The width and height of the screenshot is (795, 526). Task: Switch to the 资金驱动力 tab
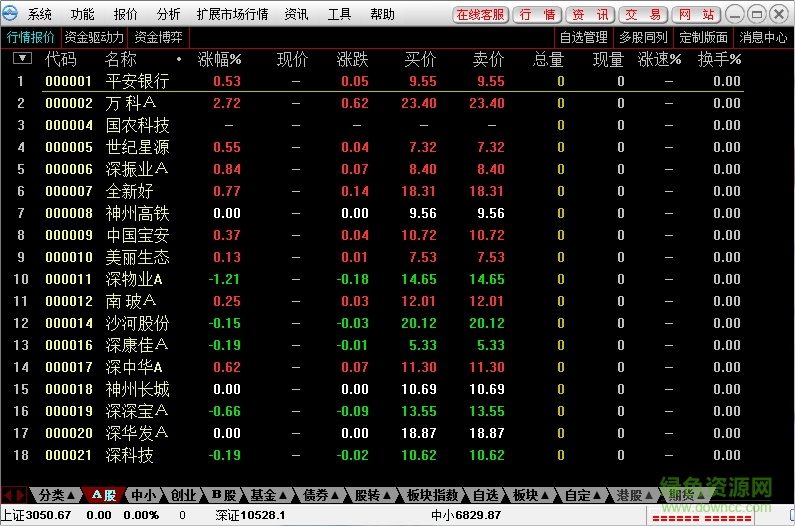95,37
